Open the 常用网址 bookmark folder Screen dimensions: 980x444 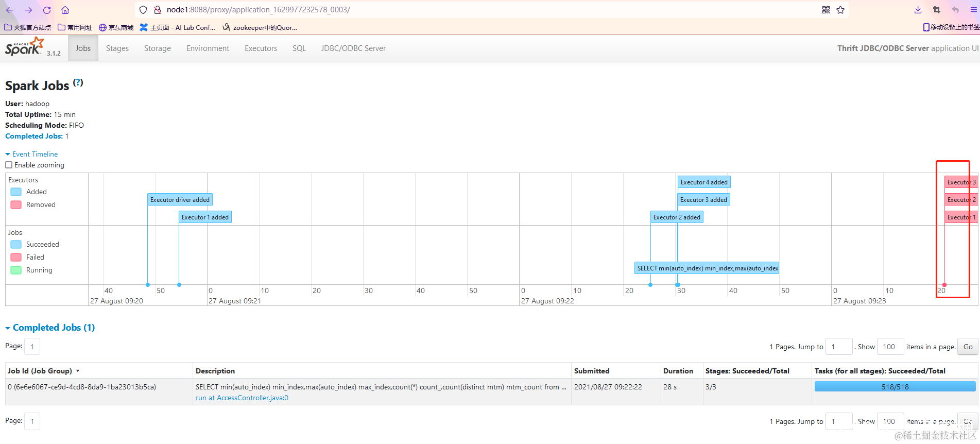click(75, 27)
